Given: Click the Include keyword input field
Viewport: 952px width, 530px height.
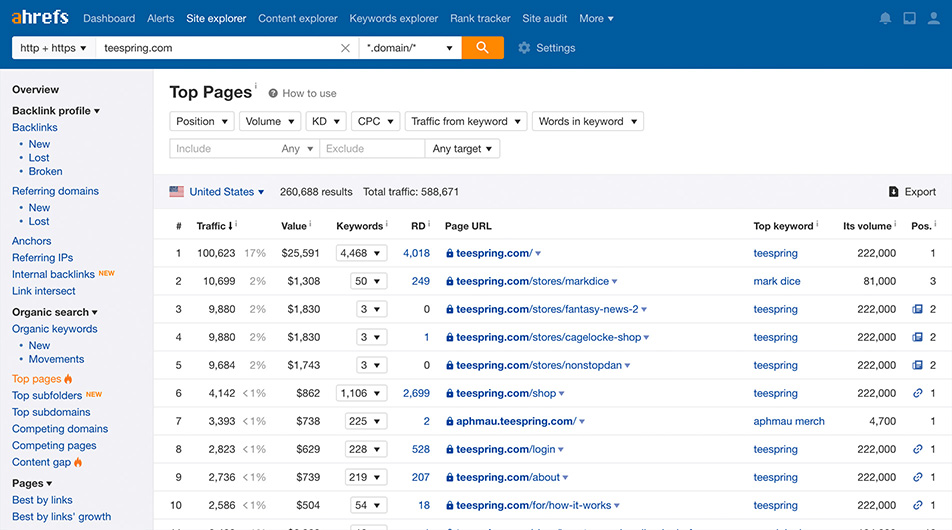Looking at the screenshot, I should click(223, 149).
